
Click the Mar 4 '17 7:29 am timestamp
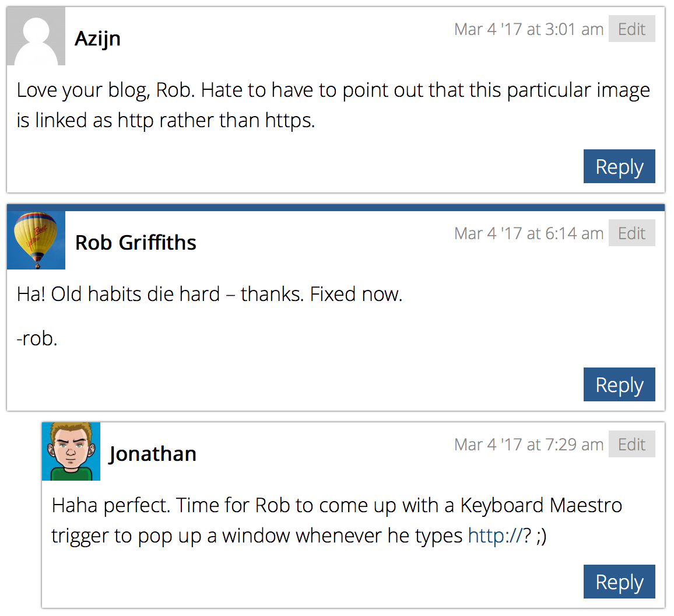point(529,444)
